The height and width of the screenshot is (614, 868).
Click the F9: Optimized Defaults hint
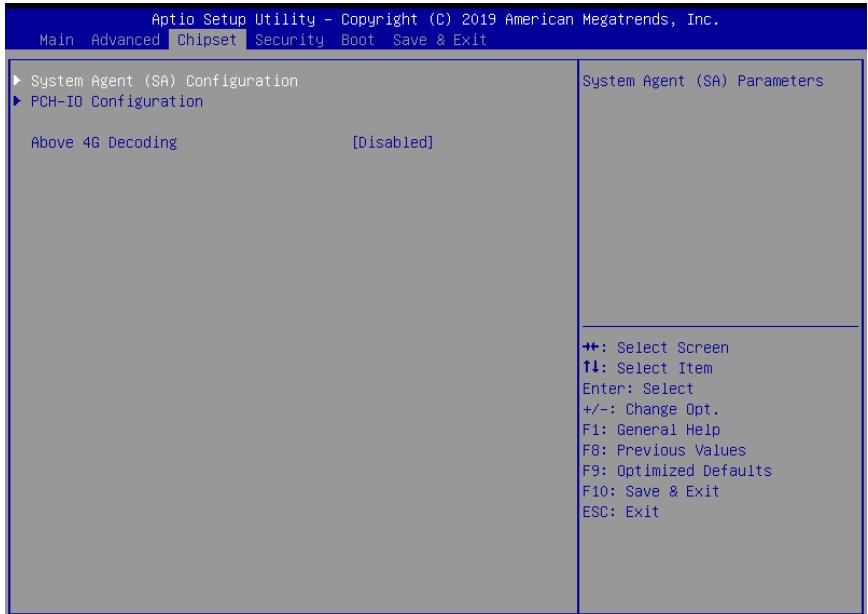tap(677, 471)
